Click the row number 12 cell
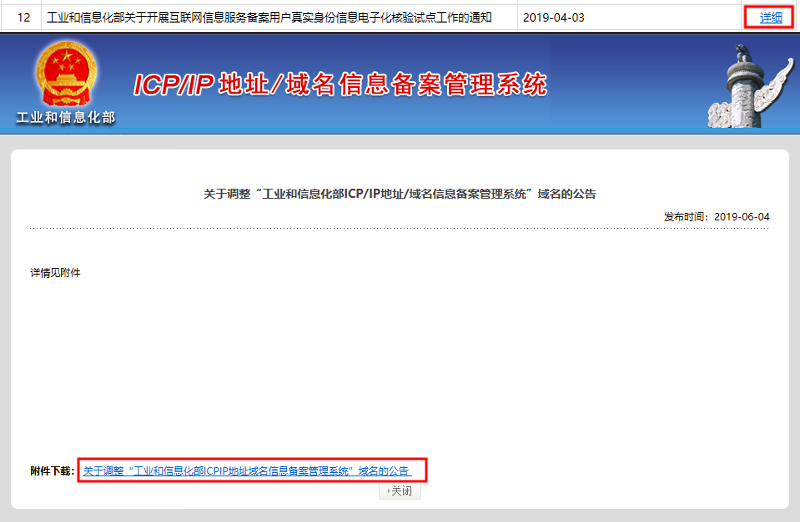 pyautogui.click(x=23, y=18)
